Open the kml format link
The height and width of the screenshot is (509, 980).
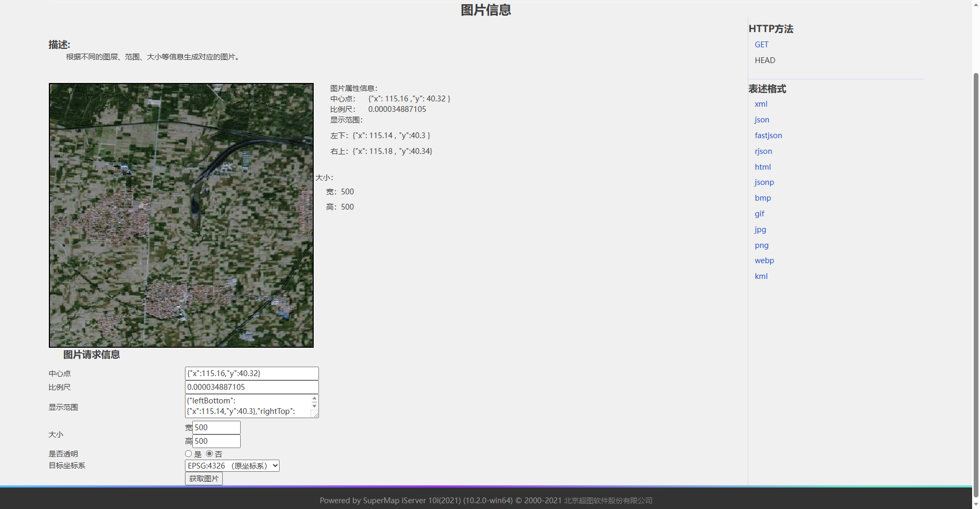point(761,276)
